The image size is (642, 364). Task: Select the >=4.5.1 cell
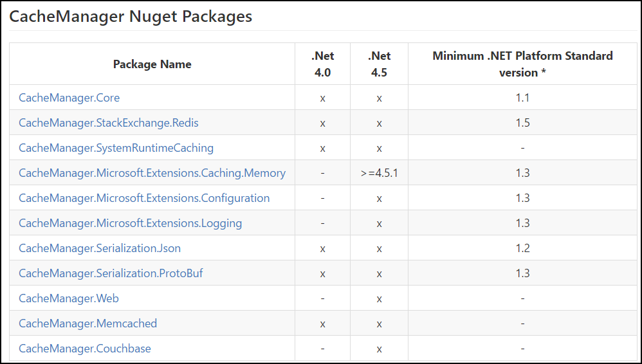click(x=379, y=173)
